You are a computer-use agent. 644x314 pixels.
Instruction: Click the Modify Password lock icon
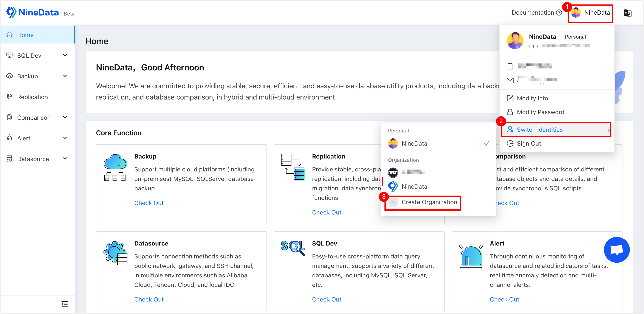click(x=510, y=112)
